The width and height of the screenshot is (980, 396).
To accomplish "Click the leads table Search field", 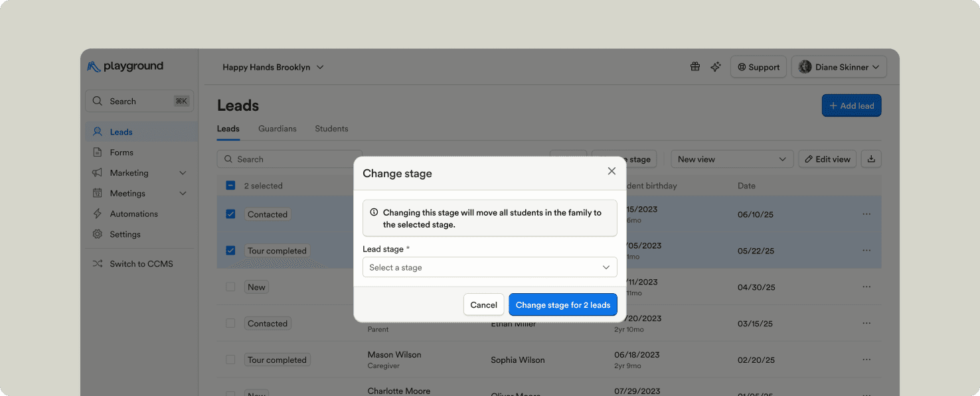I will click(x=289, y=159).
